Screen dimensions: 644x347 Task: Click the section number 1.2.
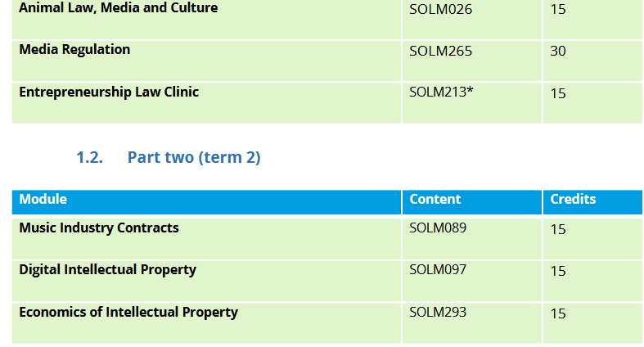[x=89, y=157]
